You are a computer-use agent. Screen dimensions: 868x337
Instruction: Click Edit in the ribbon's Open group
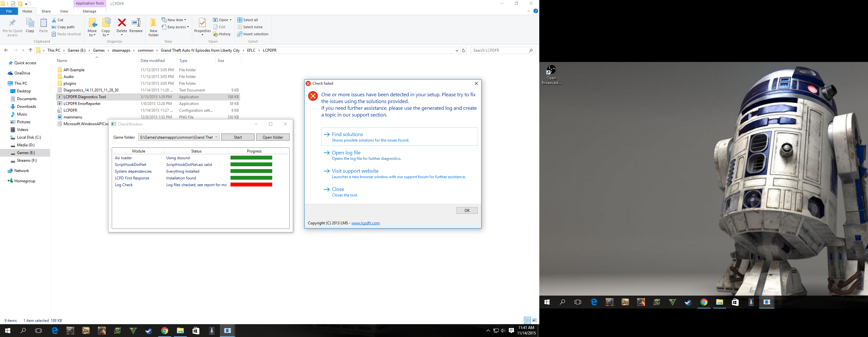(219, 27)
